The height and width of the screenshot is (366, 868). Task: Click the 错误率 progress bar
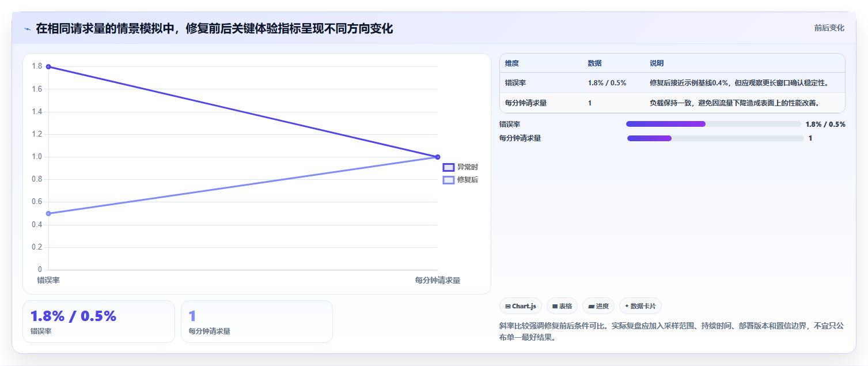tap(713, 124)
